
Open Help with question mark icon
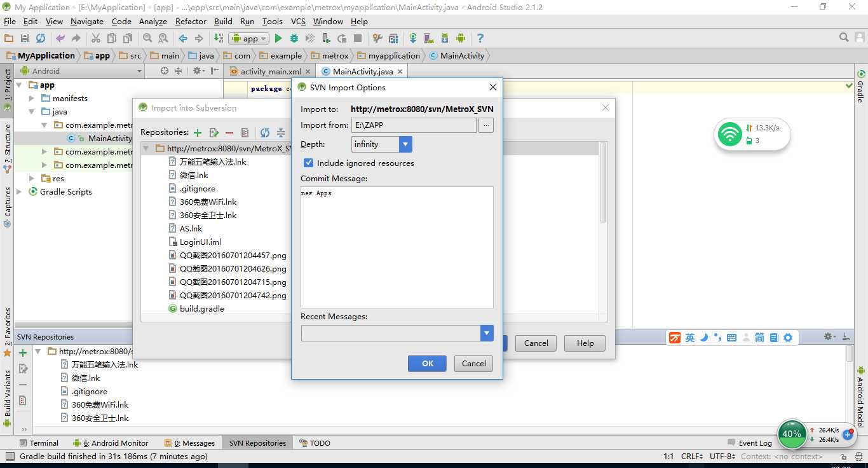pyautogui.click(x=480, y=38)
